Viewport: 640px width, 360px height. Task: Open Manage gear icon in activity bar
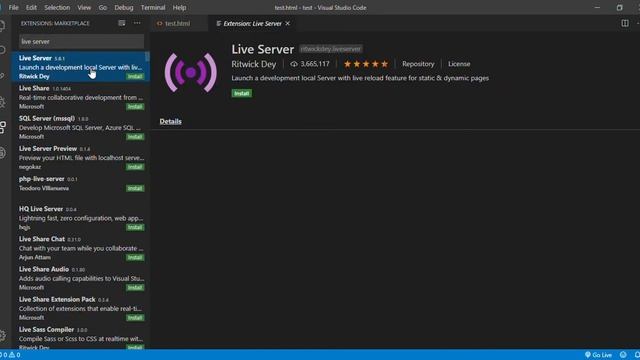pos(2,336)
